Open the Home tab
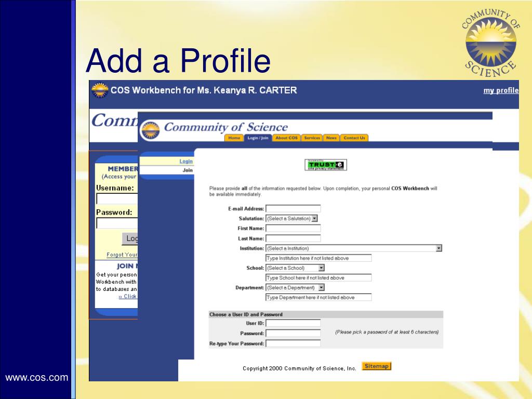This screenshot has height=399, width=532. tap(234, 138)
